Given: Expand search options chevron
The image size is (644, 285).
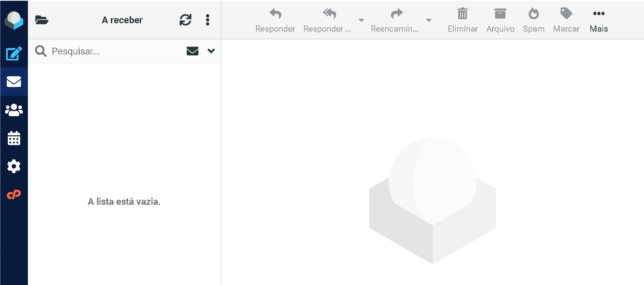Looking at the screenshot, I should 211,51.
